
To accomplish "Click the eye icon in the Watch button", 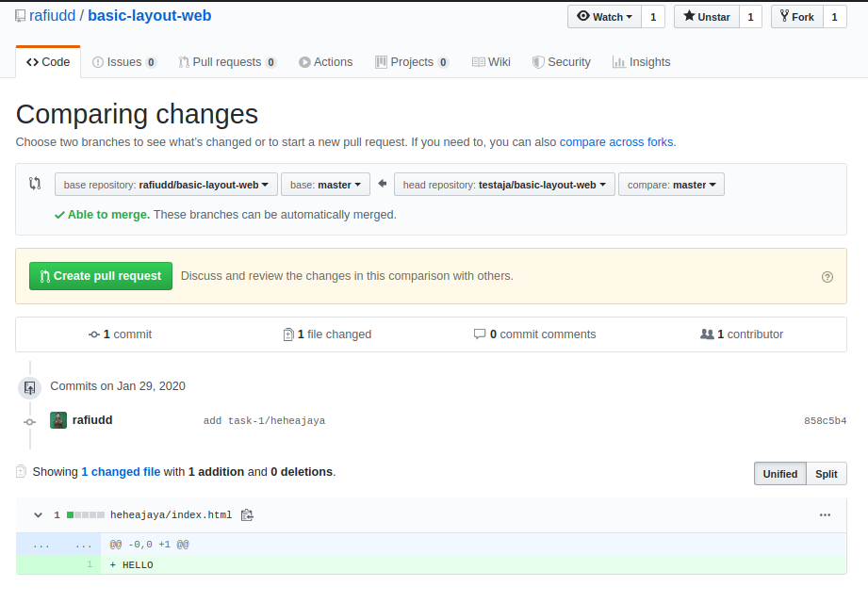I will (x=583, y=16).
